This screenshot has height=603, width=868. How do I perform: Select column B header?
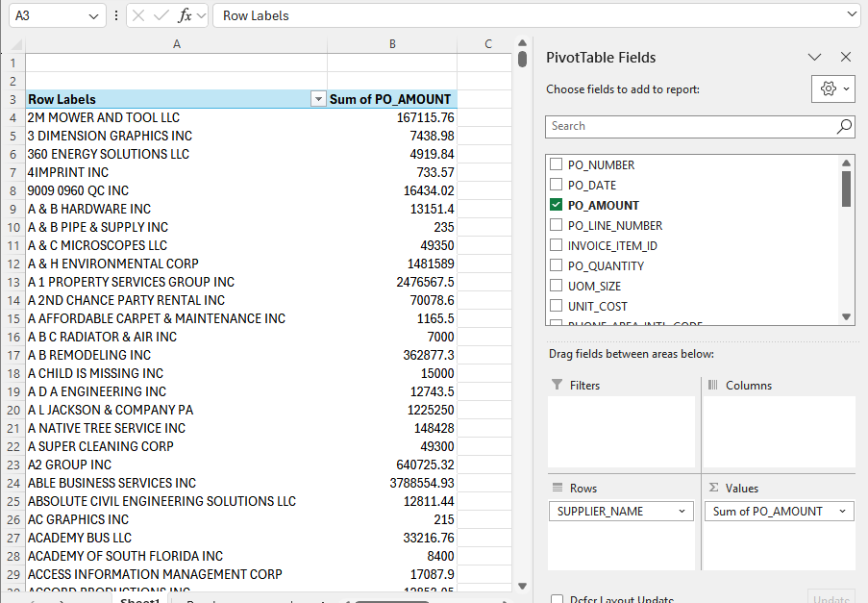tap(392, 44)
